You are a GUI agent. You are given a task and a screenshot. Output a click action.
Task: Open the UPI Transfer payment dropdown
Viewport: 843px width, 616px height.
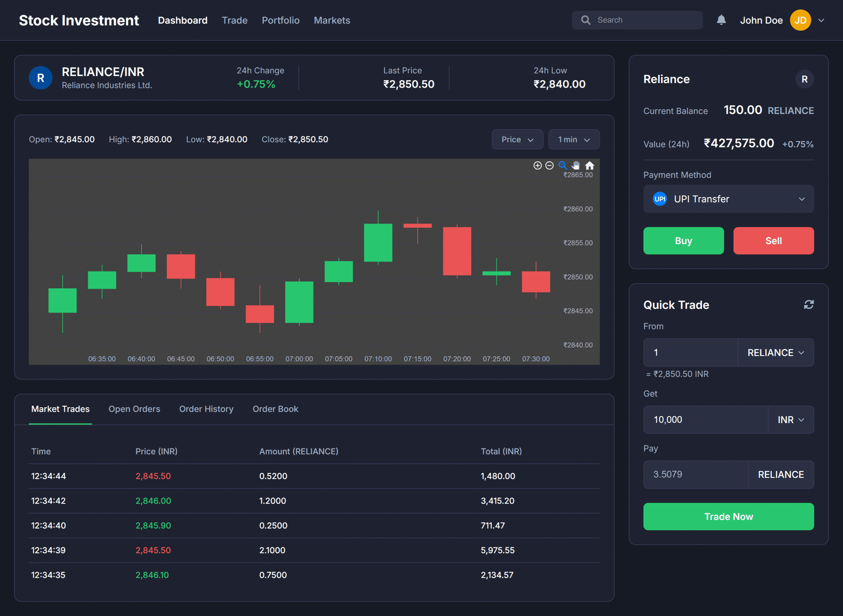click(x=728, y=199)
